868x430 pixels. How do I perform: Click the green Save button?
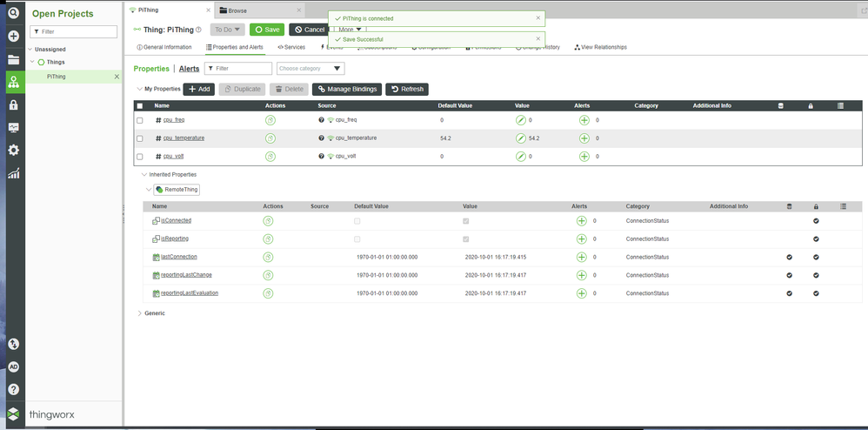tap(267, 30)
